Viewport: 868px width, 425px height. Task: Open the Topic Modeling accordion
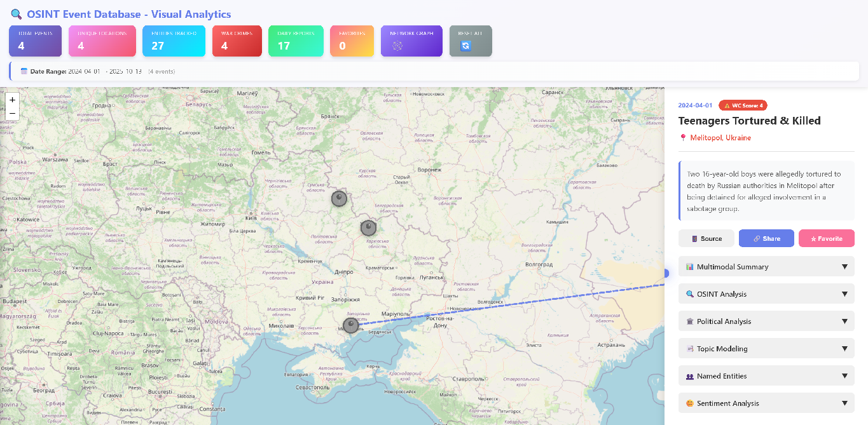tap(766, 349)
